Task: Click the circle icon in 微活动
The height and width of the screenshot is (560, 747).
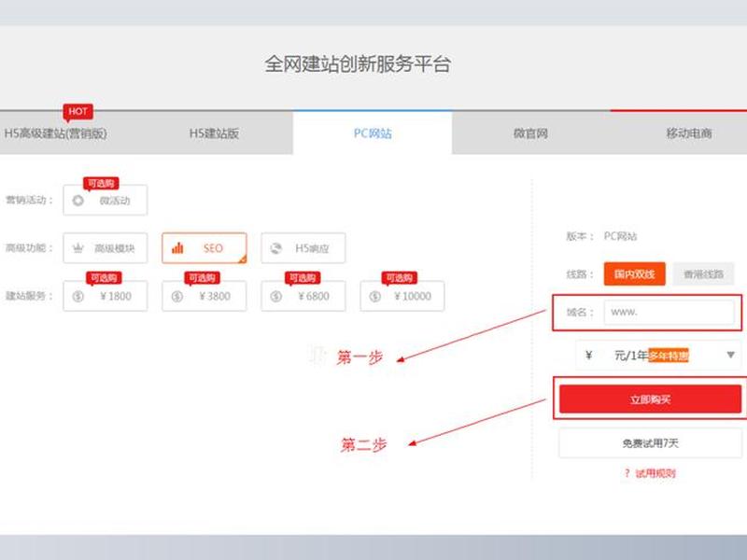Action: (78, 201)
